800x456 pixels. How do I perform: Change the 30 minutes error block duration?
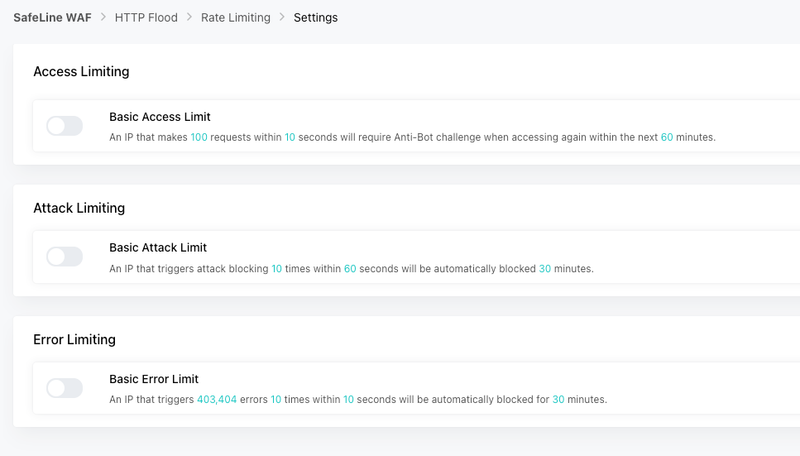click(558, 399)
